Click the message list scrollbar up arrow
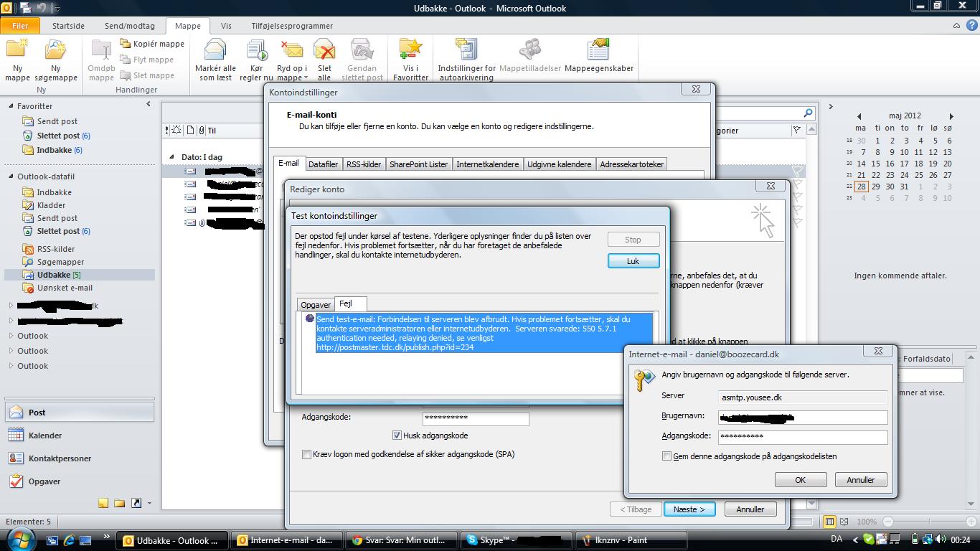Screen dimensions: 980x551 point(812,130)
